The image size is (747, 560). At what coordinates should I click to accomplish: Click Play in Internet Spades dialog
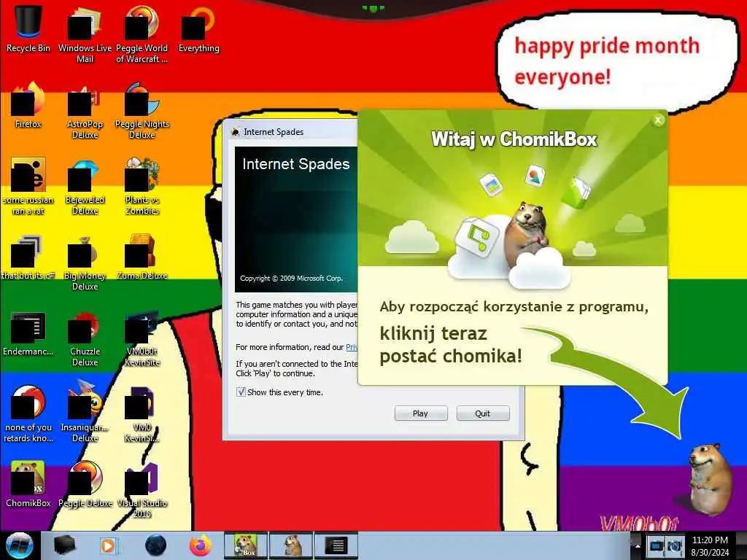pyautogui.click(x=421, y=413)
